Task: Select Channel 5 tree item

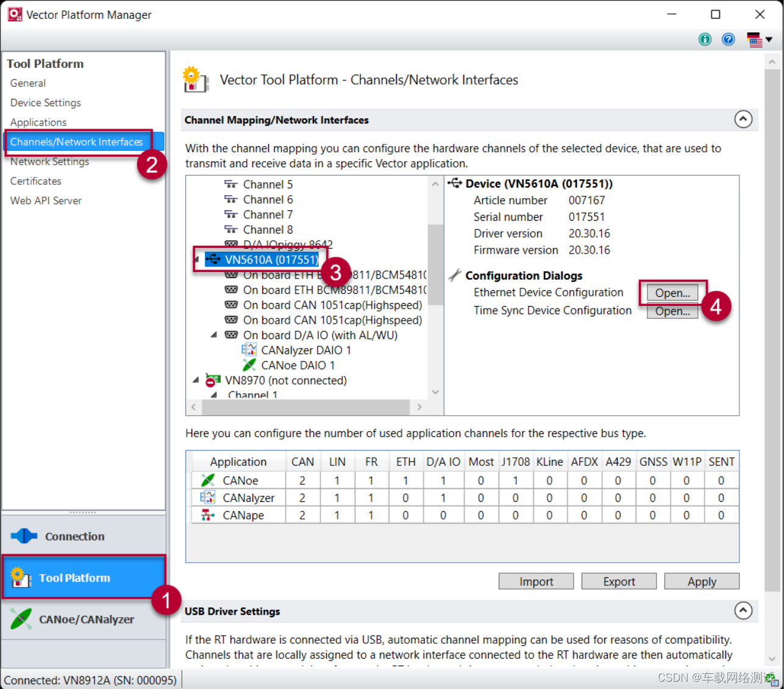Action: [x=268, y=184]
